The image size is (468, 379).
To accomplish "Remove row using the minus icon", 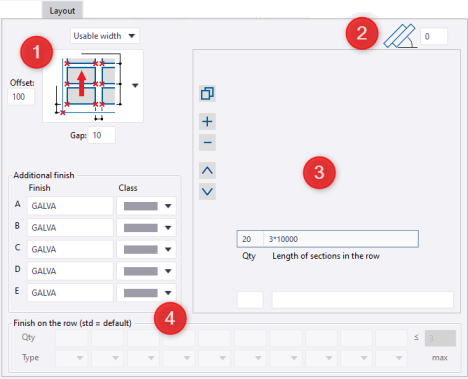I will click(207, 143).
